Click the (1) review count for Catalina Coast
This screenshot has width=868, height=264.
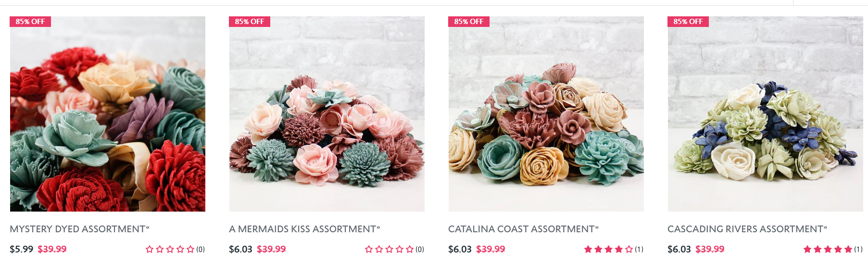[x=639, y=249]
